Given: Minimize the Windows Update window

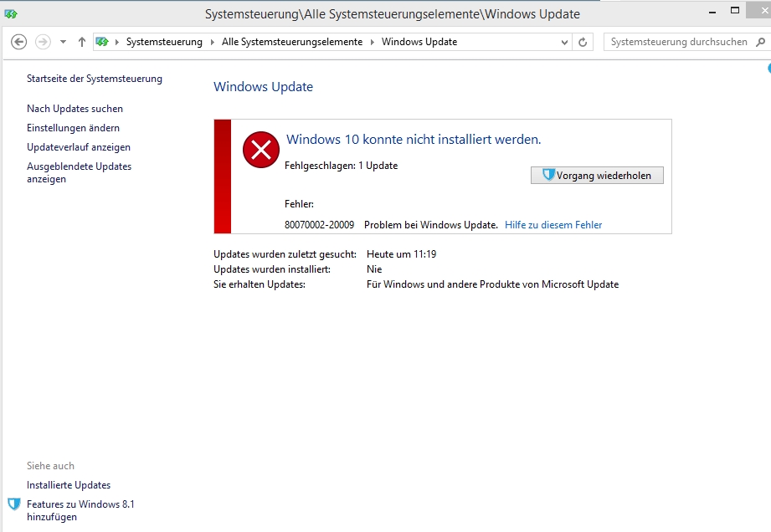Looking at the screenshot, I should tap(712, 12).
